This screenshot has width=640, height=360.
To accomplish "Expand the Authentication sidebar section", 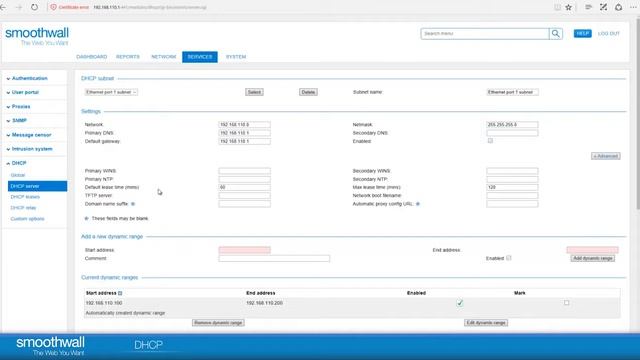I will 29,78.
